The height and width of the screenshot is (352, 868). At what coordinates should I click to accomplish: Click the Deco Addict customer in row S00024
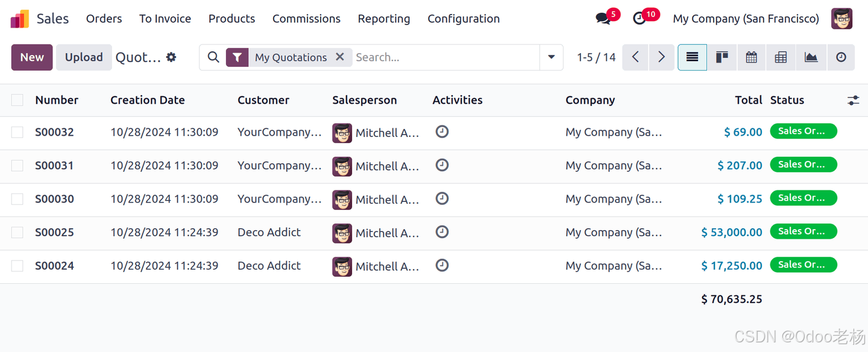tap(269, 266)
